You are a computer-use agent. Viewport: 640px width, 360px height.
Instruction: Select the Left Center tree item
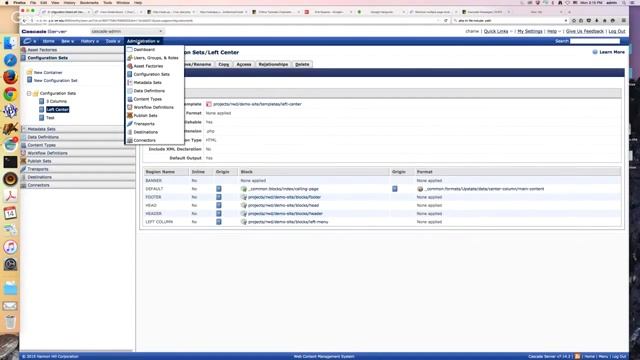click(54, 109)
